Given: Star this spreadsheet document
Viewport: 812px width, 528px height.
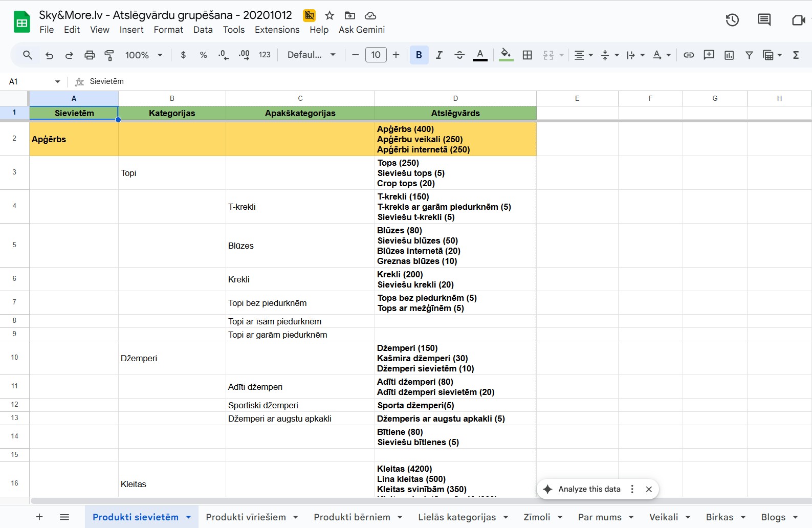Looking at the screenshot, I should click(x=330, y=15).
